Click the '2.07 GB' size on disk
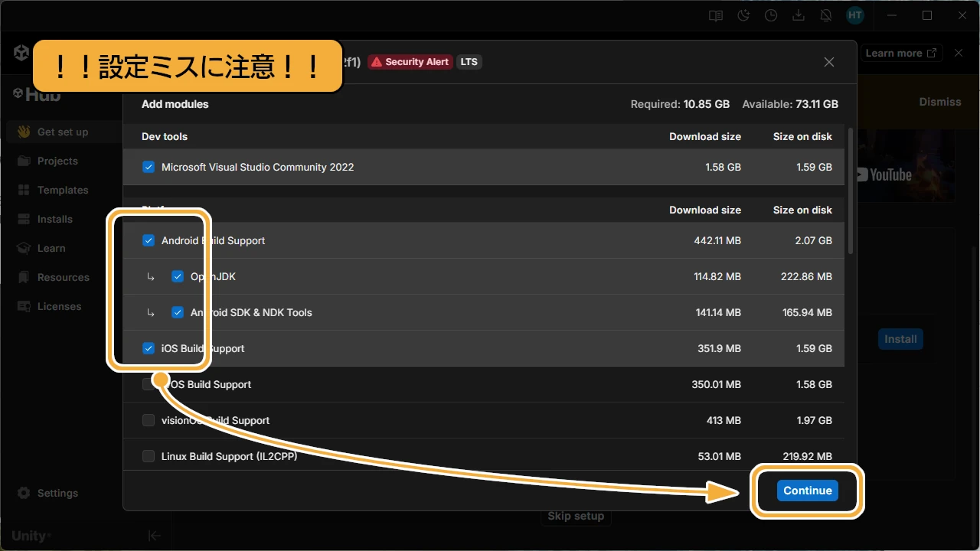 (x=813, y=240)
